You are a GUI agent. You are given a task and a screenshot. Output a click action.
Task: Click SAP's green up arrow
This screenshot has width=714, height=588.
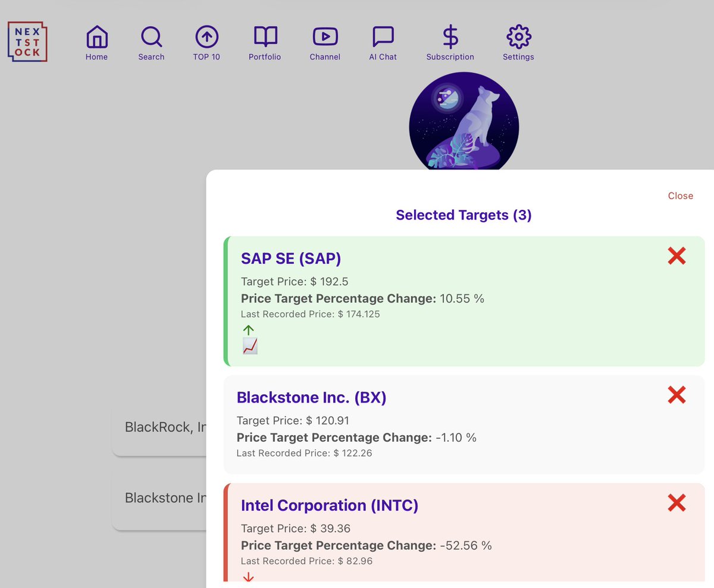point(248,330)
